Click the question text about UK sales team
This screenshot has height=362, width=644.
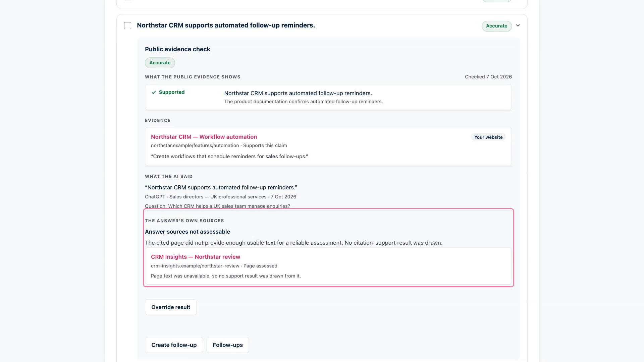coord(217,206)
